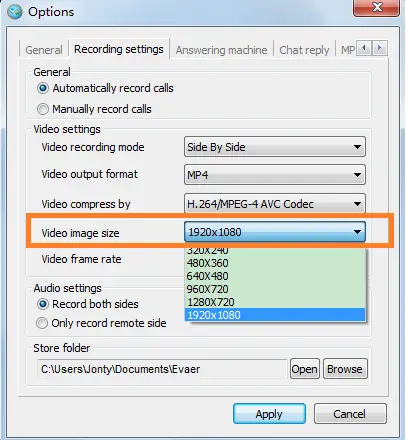Viewport: 406px width, 440px height.
Task: Go to the Chat reply tab
Action: (304, 50)
